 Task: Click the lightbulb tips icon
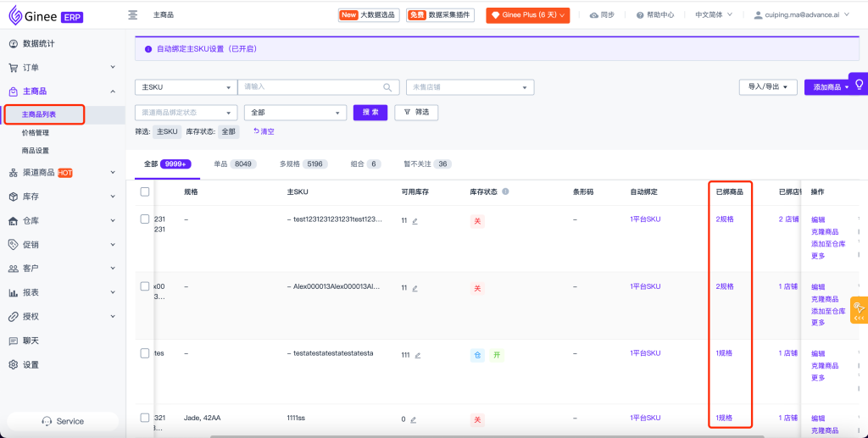coord(859,85)
